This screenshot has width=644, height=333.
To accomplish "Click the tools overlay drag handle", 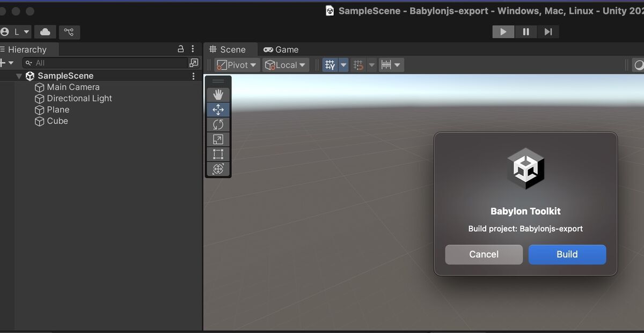I will click(x=218, y=82).
